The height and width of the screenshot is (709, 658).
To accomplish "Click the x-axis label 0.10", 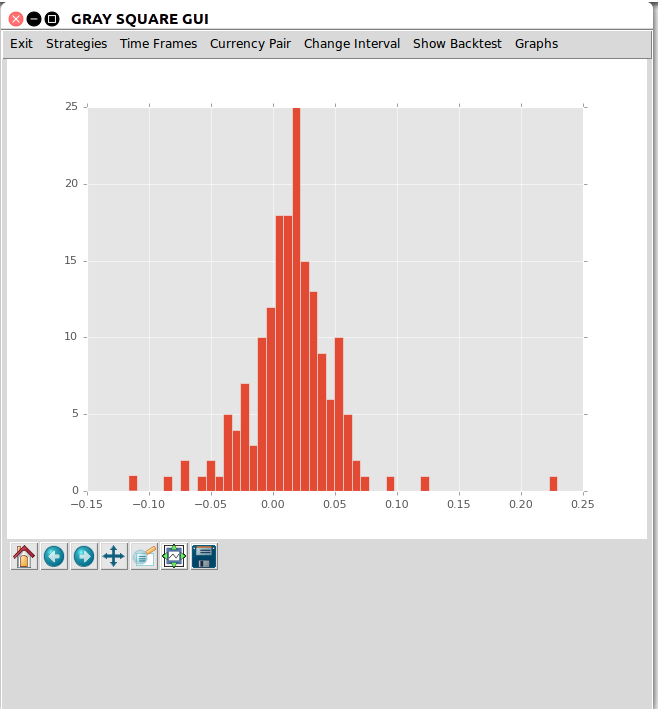I will click(397, 504).
